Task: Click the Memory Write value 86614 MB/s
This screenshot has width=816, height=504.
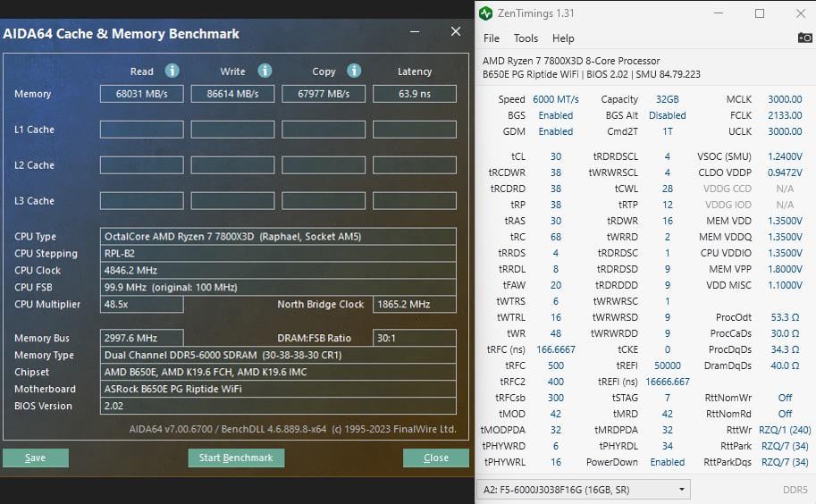Action: coord(232,94)
